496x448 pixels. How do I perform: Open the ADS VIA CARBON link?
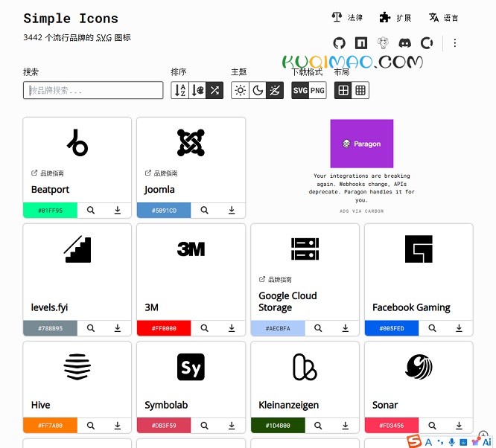pos(361,211)
